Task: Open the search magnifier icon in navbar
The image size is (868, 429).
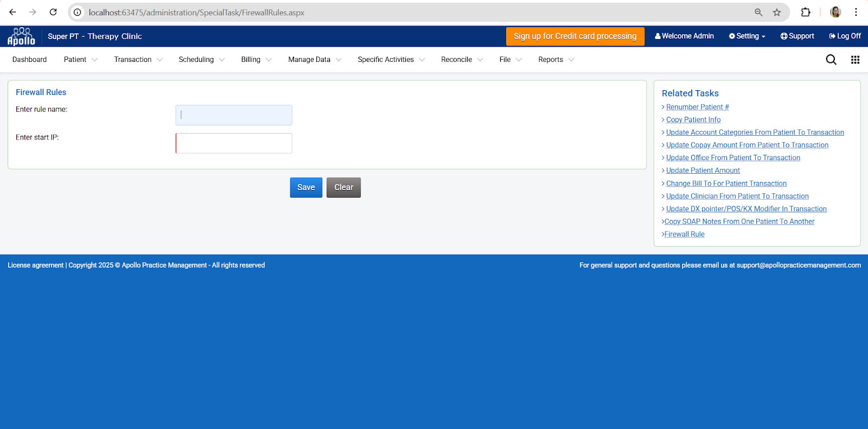Action: point(831,60)
